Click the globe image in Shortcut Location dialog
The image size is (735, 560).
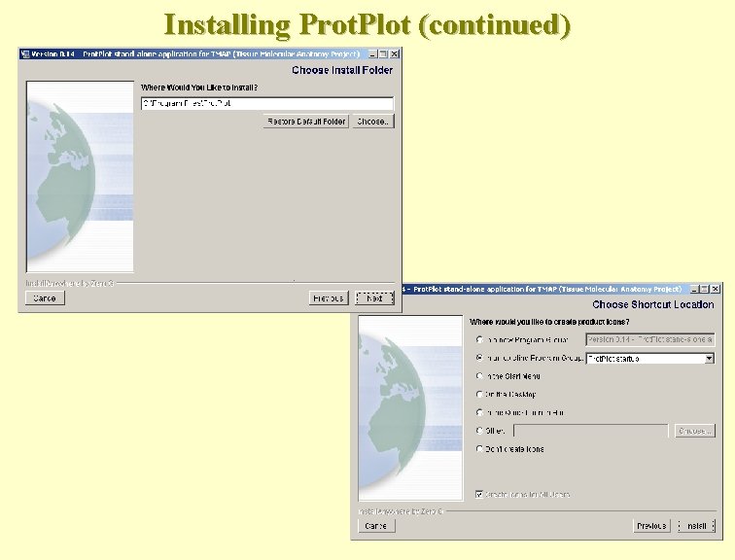pyautogui.click(x=410, y=408)
